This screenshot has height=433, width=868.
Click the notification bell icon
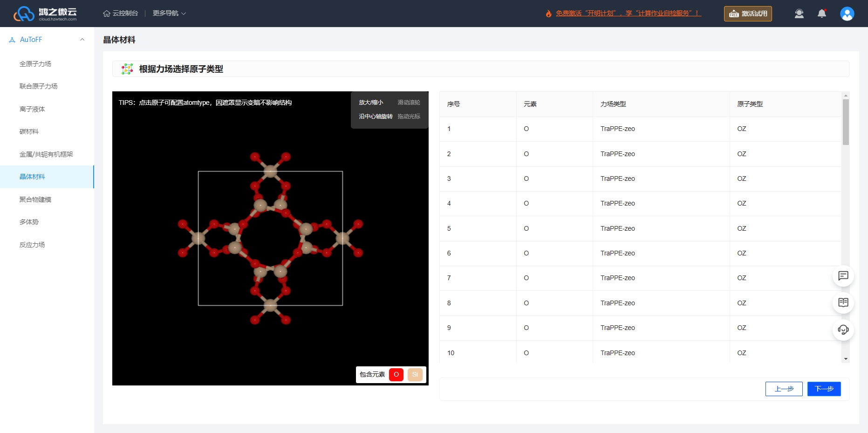(x=822, y=14)
